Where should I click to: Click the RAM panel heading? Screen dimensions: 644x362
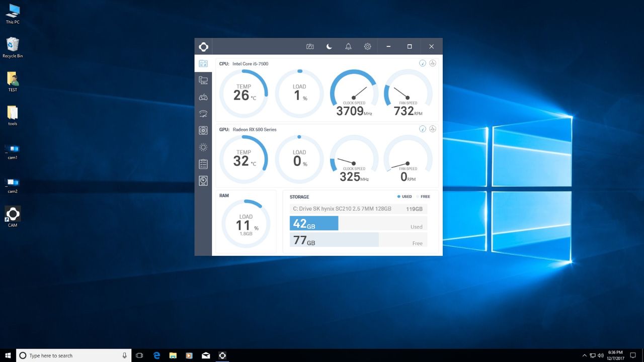point(224,195)
